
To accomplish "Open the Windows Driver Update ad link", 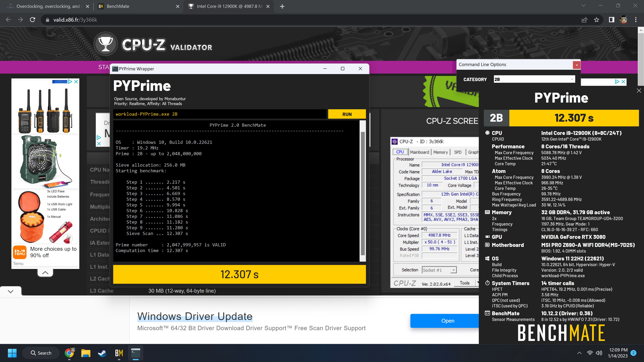I will coord(195,316).
